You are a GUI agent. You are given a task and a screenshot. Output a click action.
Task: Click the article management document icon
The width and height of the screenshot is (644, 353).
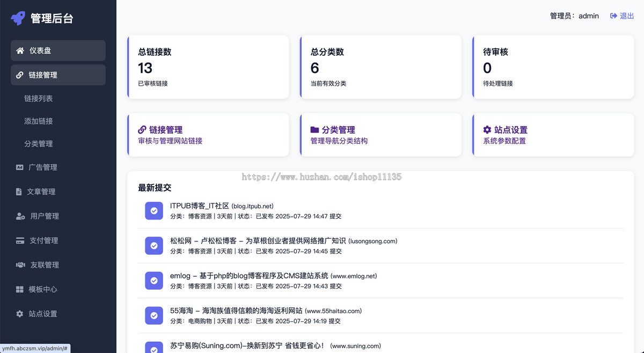coord(19,192)
